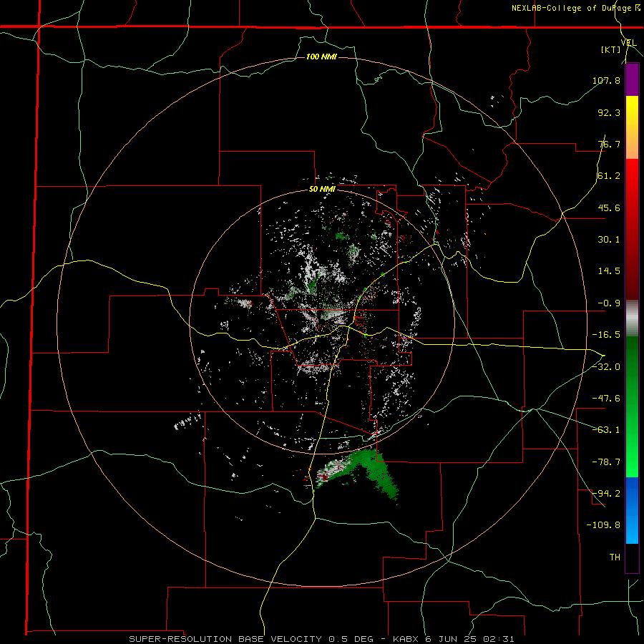Click the green segment of the velocity color bar
Image resolution: width=644 pixels, height=644 pixels.
(x=632, y=406)
